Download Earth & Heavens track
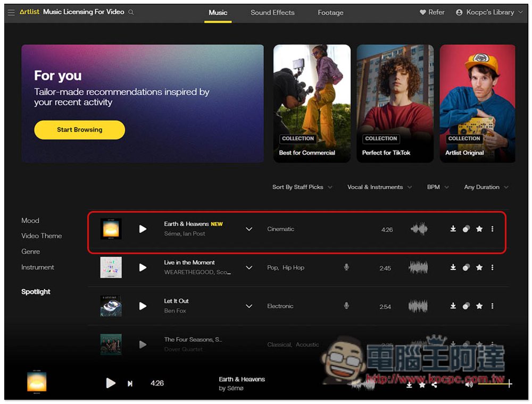Viewport: 532px width, 404px height. pos(453,229)
